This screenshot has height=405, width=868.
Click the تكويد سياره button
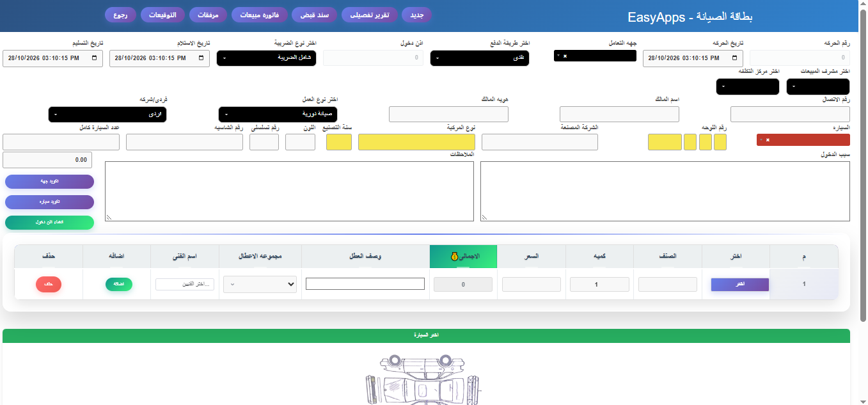coord(49,202)
